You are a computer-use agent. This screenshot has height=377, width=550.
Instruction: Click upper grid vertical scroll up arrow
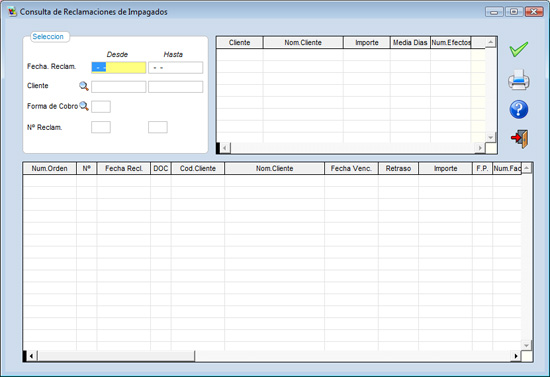pos(491,42)
